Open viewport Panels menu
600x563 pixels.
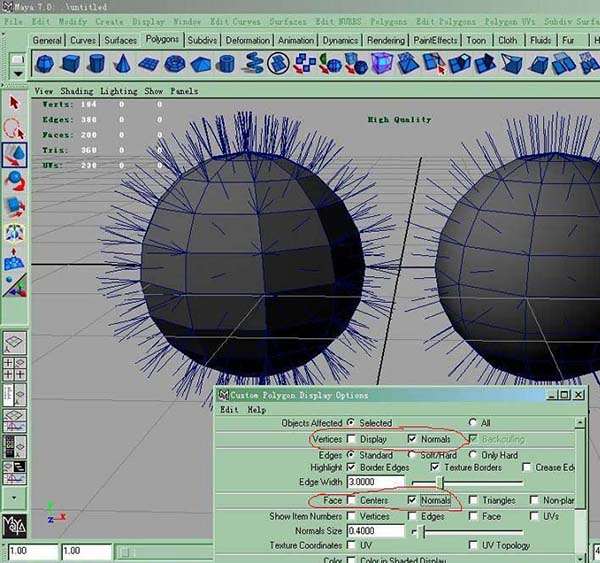click(184, 91)
